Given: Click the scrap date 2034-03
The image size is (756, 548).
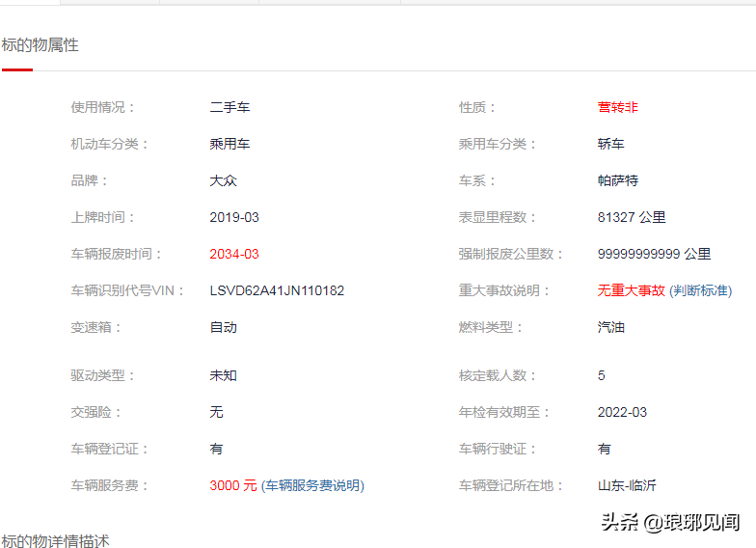Looking at the screenshot, I should [234, 254].
